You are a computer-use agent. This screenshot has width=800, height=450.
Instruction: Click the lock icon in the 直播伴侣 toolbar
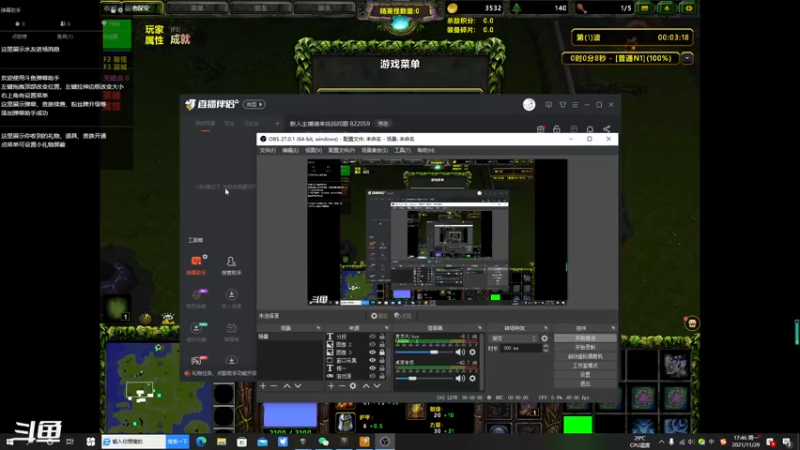point(557,129)
